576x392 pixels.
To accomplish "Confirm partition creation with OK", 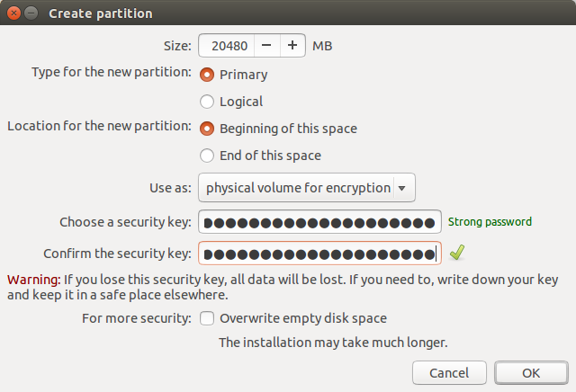I will coord(531,372).
